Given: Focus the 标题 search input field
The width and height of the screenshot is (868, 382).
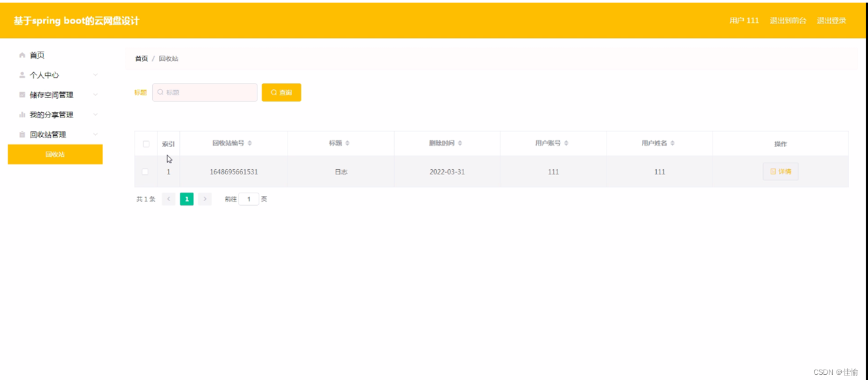Looking at the screenshot, I should tap(205, 93).
